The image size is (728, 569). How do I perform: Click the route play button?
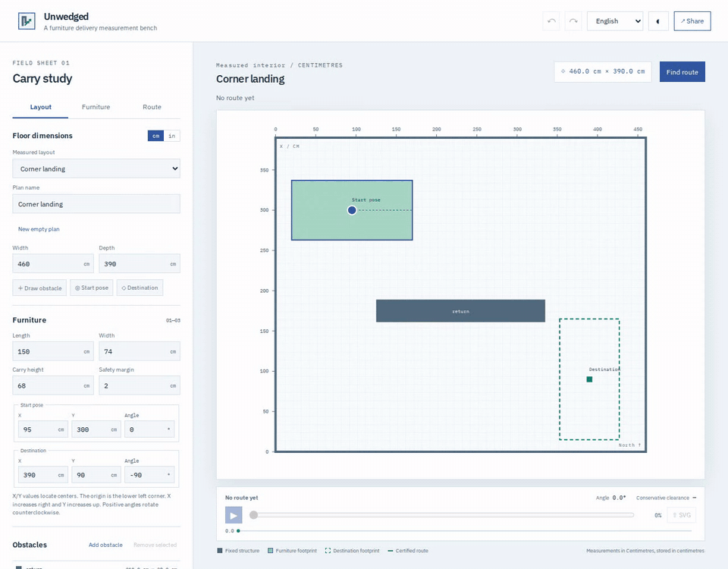(234, 515)
